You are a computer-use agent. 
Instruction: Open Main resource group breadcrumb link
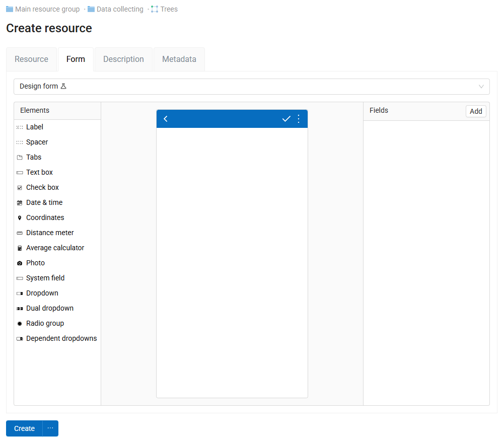tap(47, 9)
